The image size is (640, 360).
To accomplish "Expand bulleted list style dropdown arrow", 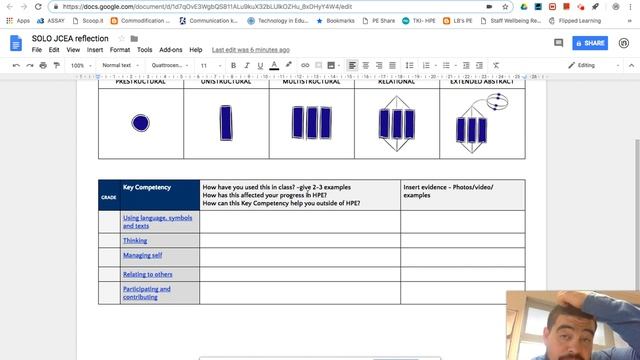I will pyautogui.click(x=456, y=66).
